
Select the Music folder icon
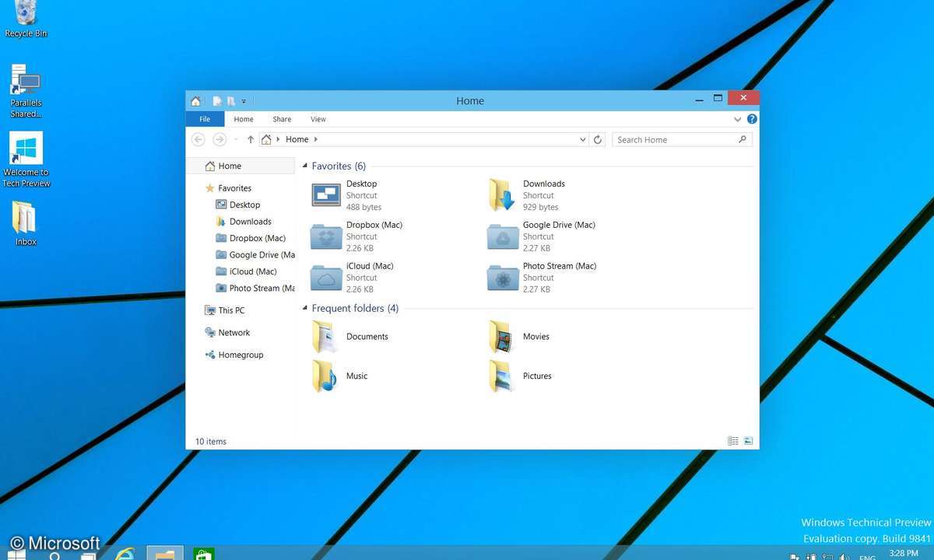[325, 376]
